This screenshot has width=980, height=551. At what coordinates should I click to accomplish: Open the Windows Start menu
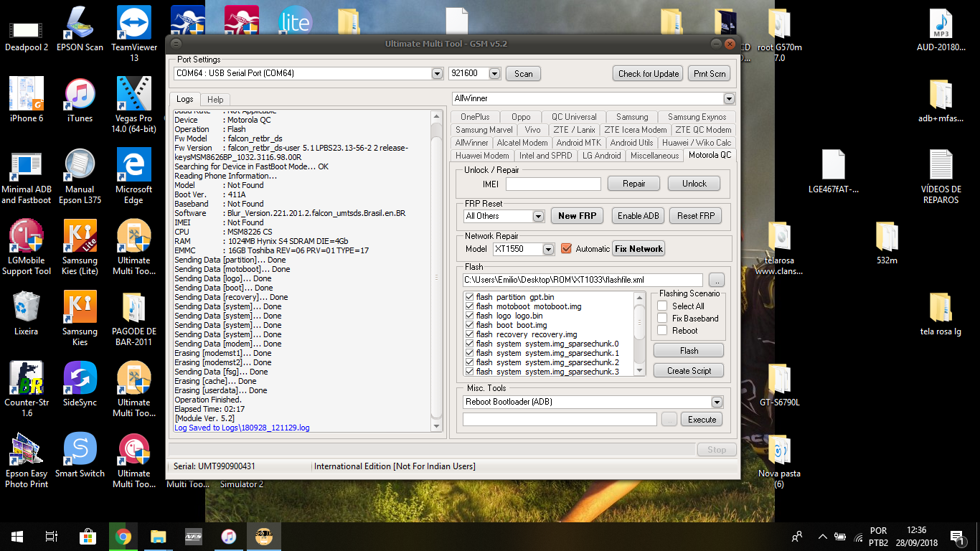[17, 536]
